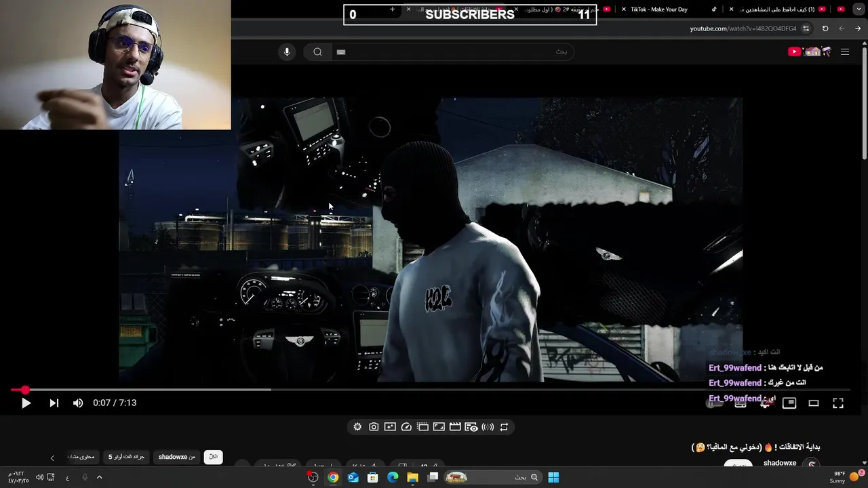Select the الكل filter chip
The image size is (868, 488).
click(x=213, y=457)
